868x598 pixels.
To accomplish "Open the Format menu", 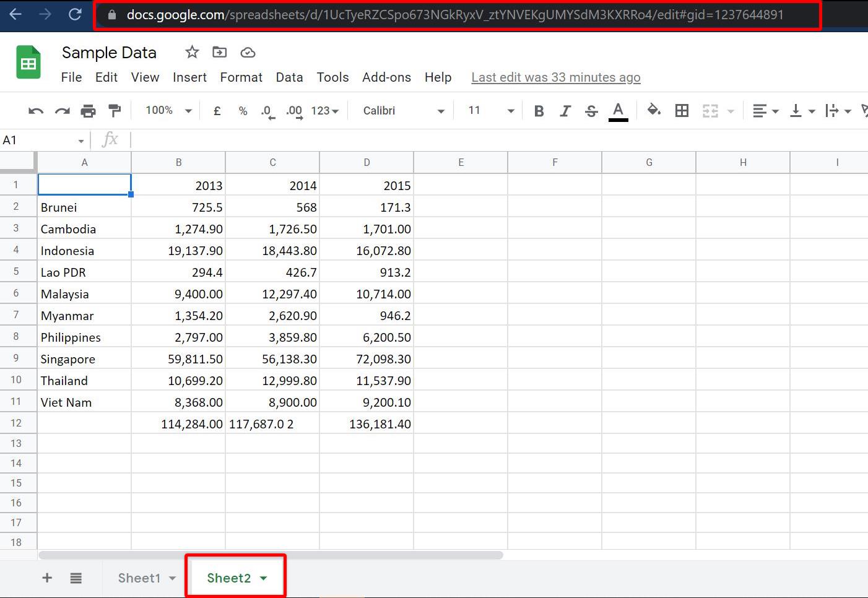I will [x=241, y=77].
